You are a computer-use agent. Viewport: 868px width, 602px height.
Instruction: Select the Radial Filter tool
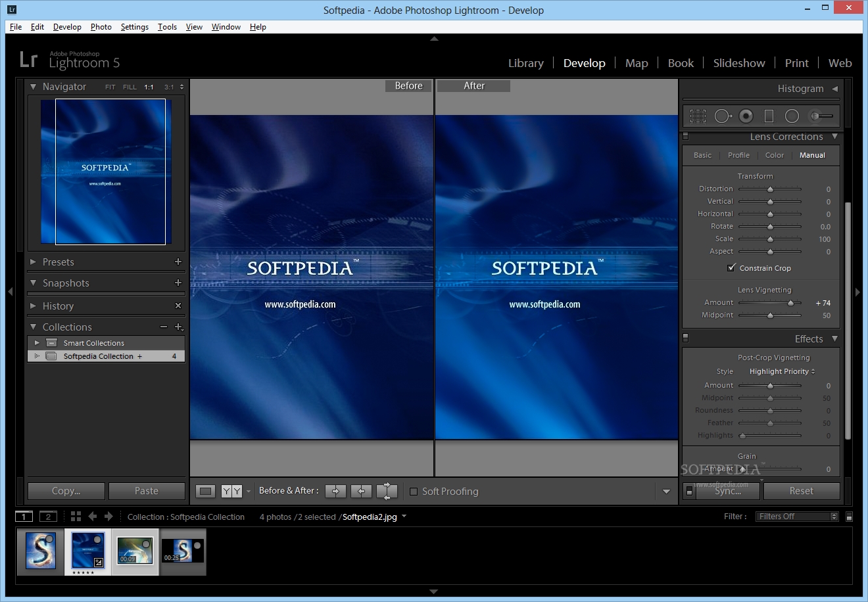pos(792,116)
